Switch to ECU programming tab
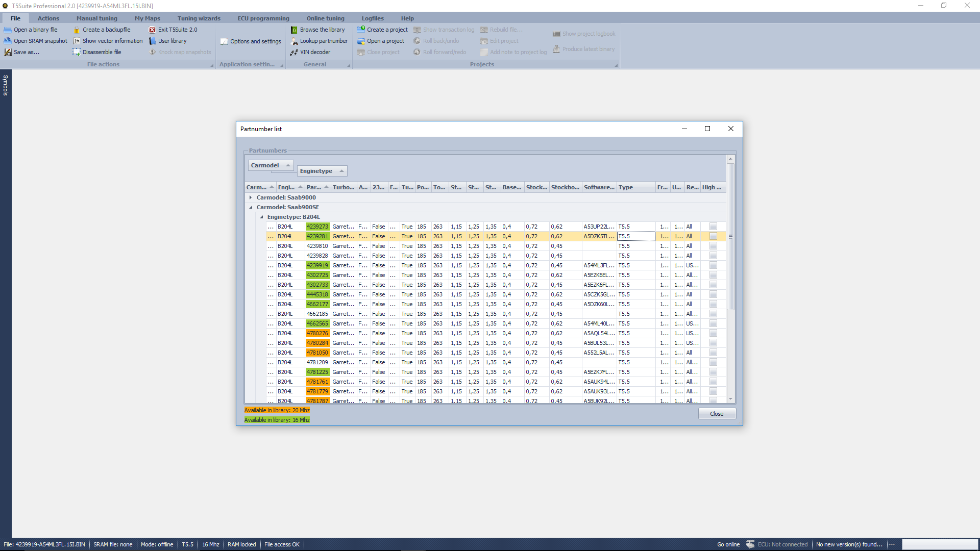Viewport: 980px width, 551px height. tap(263, 18)
